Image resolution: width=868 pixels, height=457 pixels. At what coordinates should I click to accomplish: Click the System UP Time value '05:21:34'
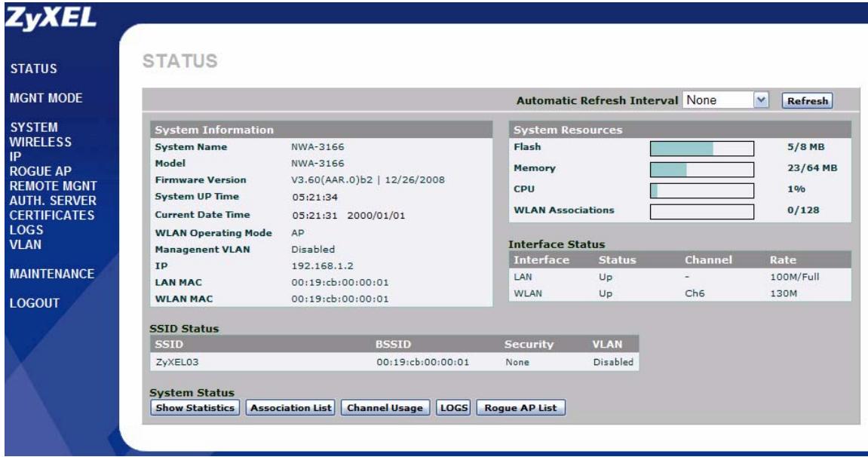315,198
